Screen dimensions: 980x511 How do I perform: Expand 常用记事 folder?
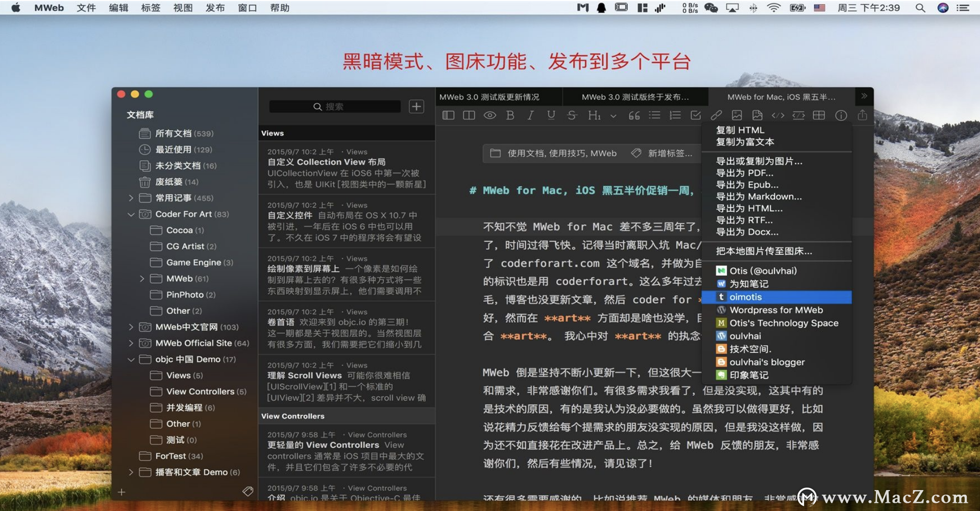[x=131, y=198]
